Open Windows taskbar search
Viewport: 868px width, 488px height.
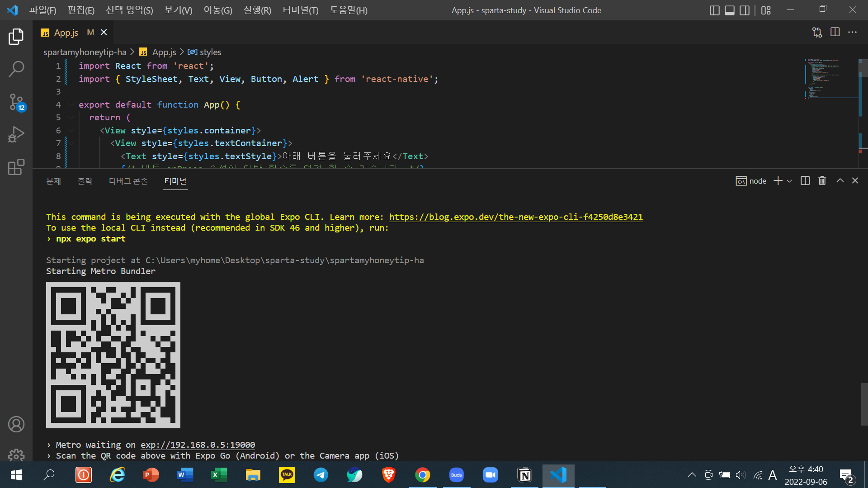tap(49, 475)
